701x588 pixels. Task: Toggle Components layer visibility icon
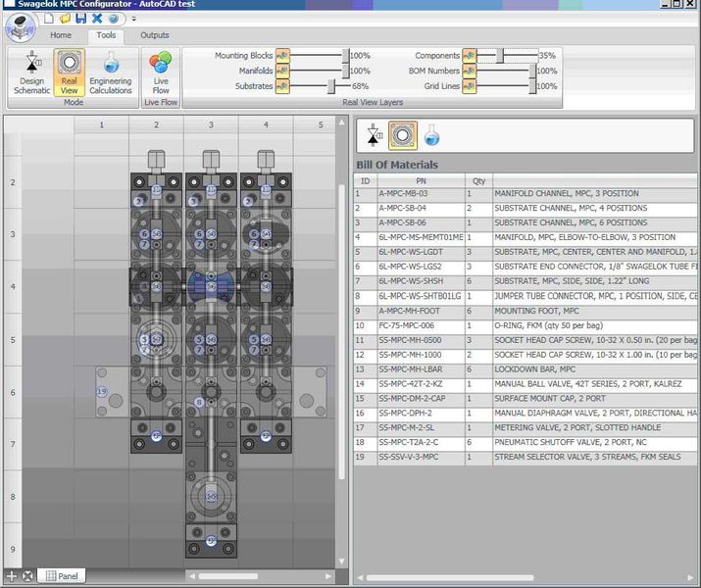point(470,56)
